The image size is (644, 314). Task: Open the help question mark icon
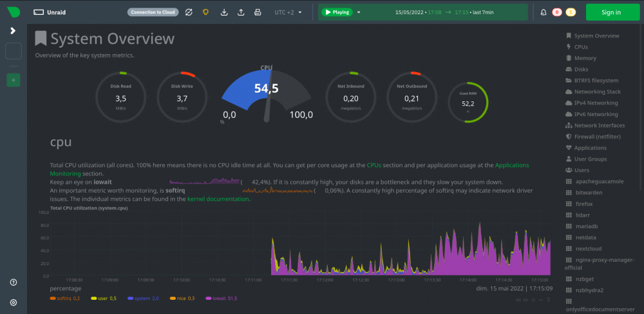coord(13,282)
